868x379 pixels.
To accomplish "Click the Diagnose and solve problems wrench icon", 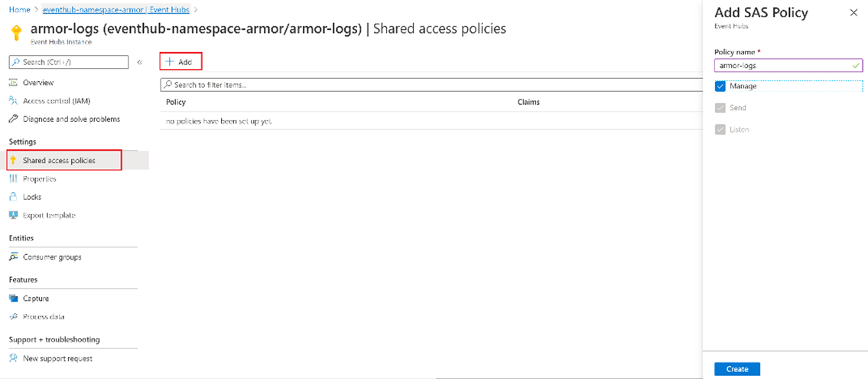I will coord(13,119).
